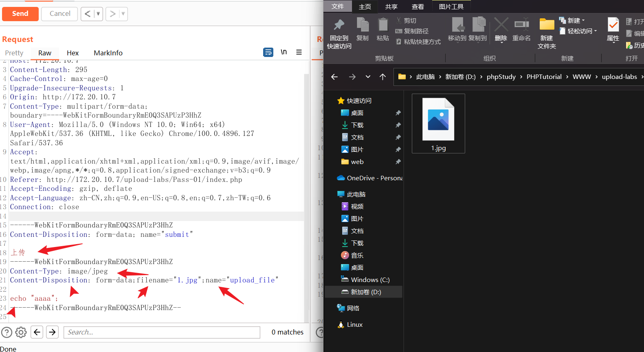Go to previous request with back arrow
Viewport: 644px width, 352px height.
pos(88,14)
